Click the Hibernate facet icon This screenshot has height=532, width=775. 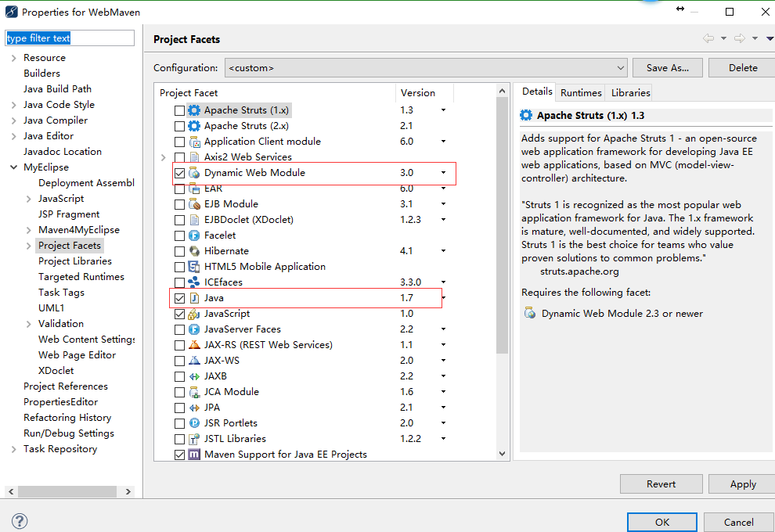(x=194, y=251)
